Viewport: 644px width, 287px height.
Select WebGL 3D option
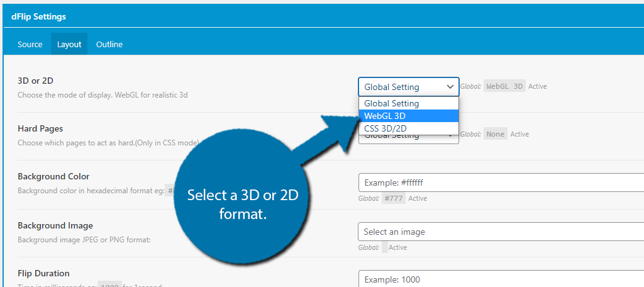(x=409, y=116)
